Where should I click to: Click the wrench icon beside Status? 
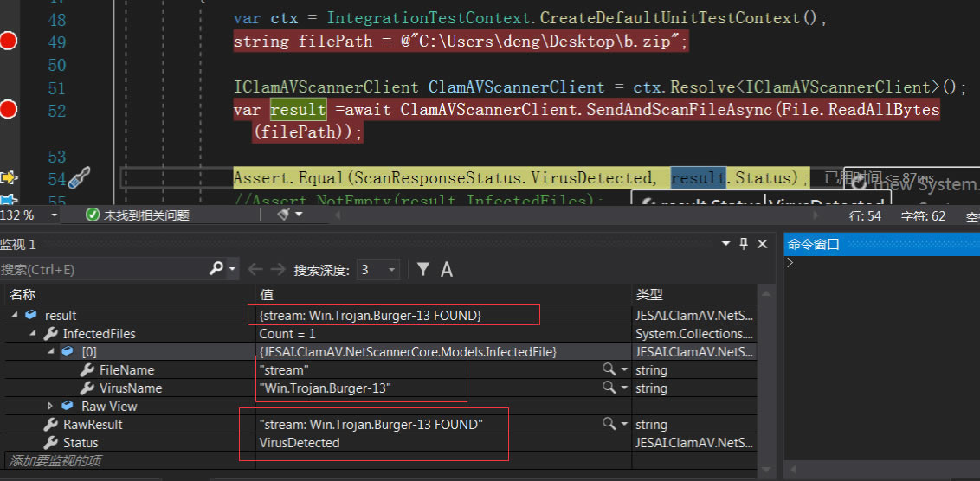50,442
